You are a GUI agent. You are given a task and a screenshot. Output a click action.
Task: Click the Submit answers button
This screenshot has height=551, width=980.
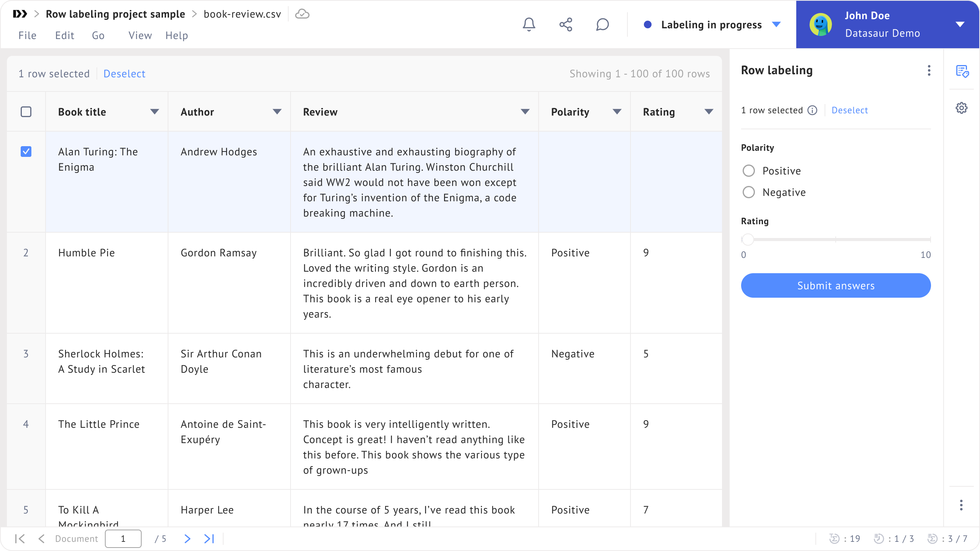(836, 285)
